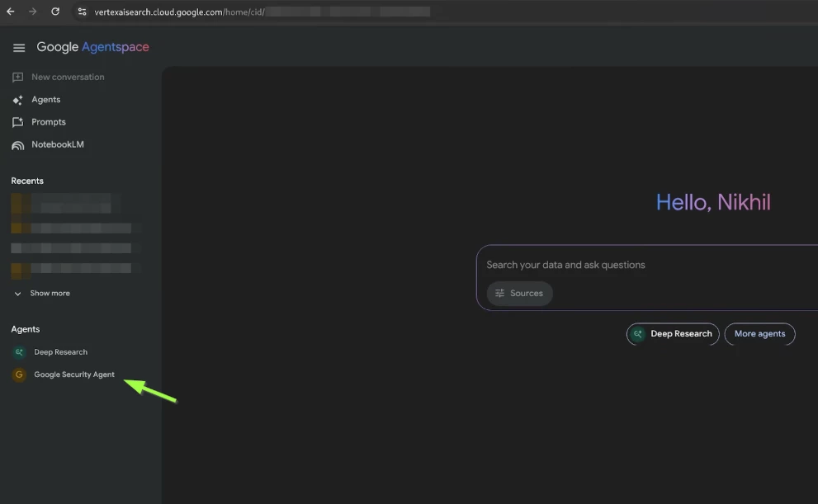Expand Recents with Show more chevron
Image resolution: width=818 pixels, height=504 pixels.
pyautogui.click(x=17, y=294)
